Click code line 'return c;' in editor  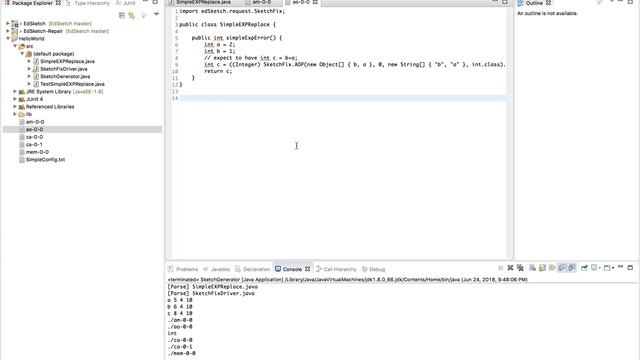click(x=218, y=71)
